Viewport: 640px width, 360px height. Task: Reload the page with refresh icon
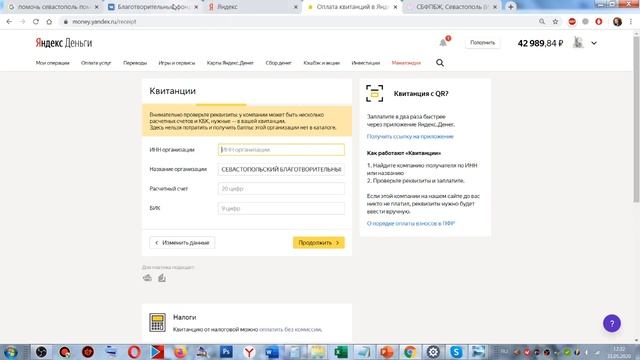pos(36,22)
